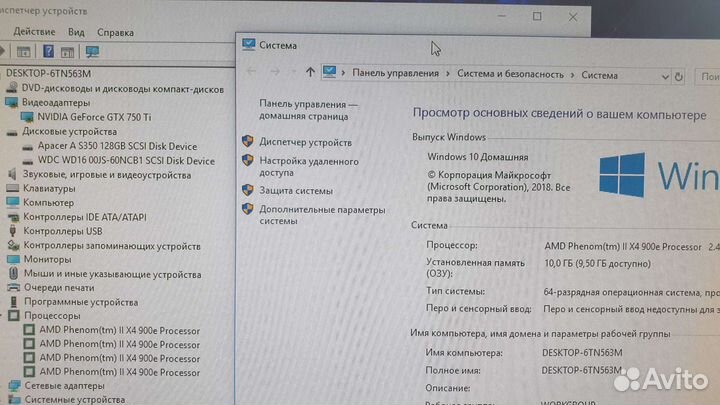Select the last AMD Phenom II X4 900e entry
The width and height of the screenshot is (720, 405).
tap(119, 372)
